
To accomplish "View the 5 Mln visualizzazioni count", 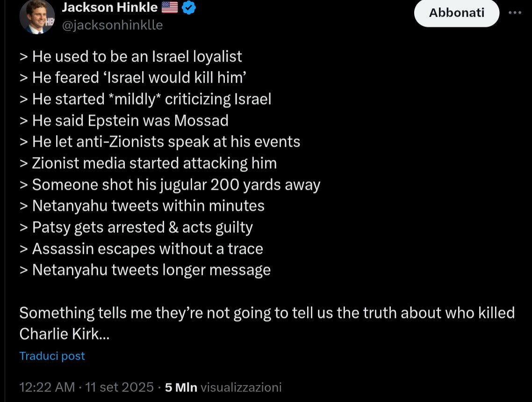I will point(223,387).
